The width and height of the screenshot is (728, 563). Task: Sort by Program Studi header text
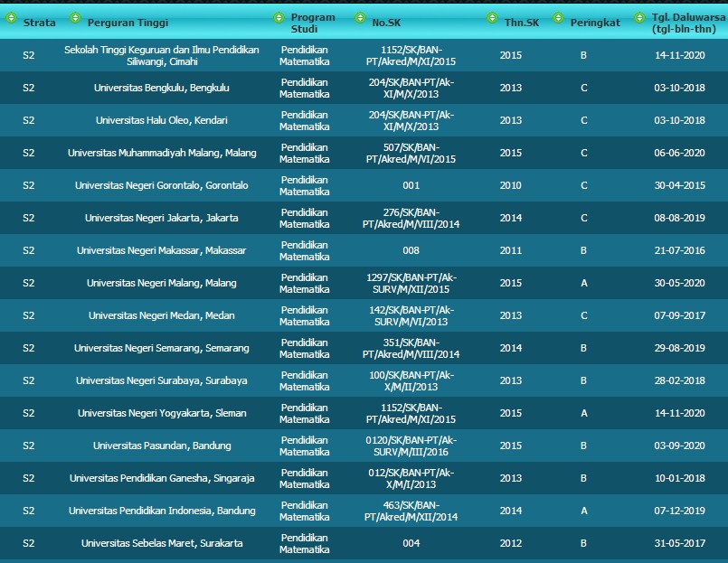313,23
